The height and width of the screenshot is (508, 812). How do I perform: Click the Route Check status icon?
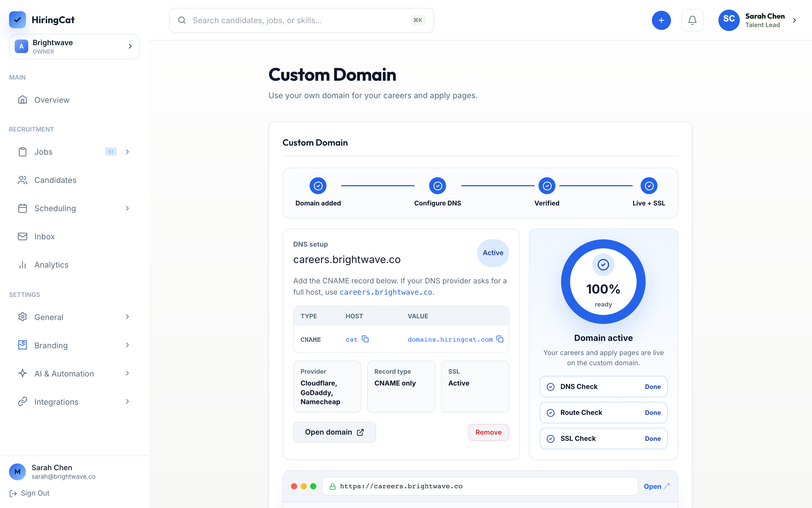coord(551,413)
